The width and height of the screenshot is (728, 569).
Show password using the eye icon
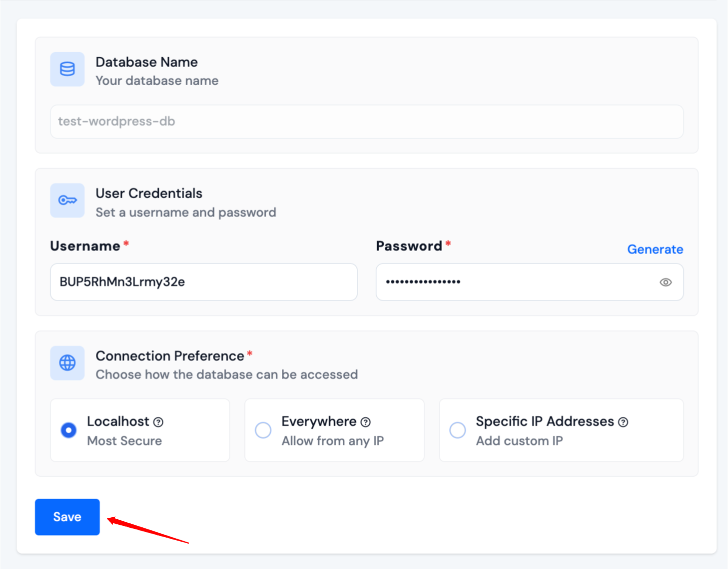[665, 282]
